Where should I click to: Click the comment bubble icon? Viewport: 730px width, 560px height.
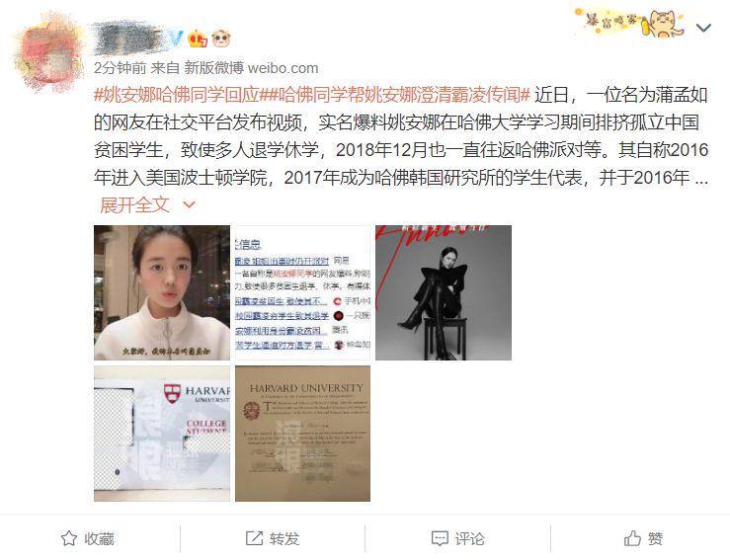[440, 538]
